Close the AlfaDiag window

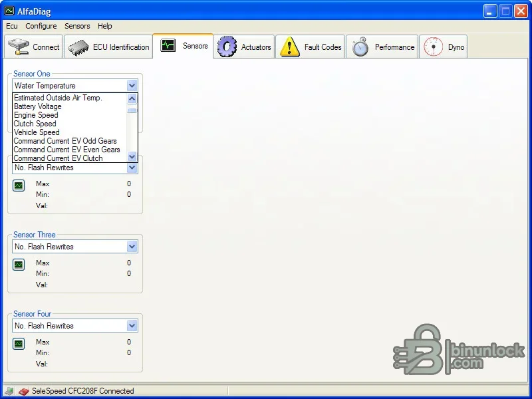[x=521, y=11]
